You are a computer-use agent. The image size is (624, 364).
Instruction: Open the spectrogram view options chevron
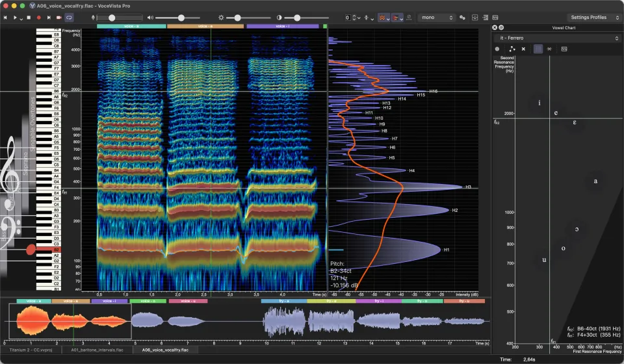click(x=387, y=19)
